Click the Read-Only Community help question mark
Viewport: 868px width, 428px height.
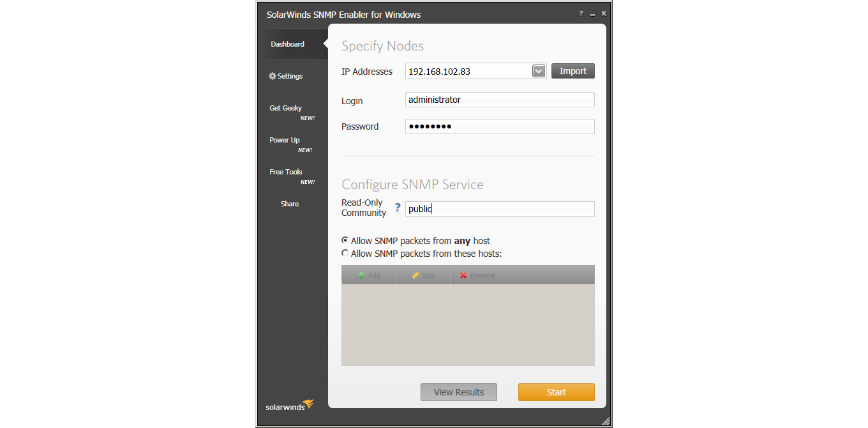coord(397,208)
